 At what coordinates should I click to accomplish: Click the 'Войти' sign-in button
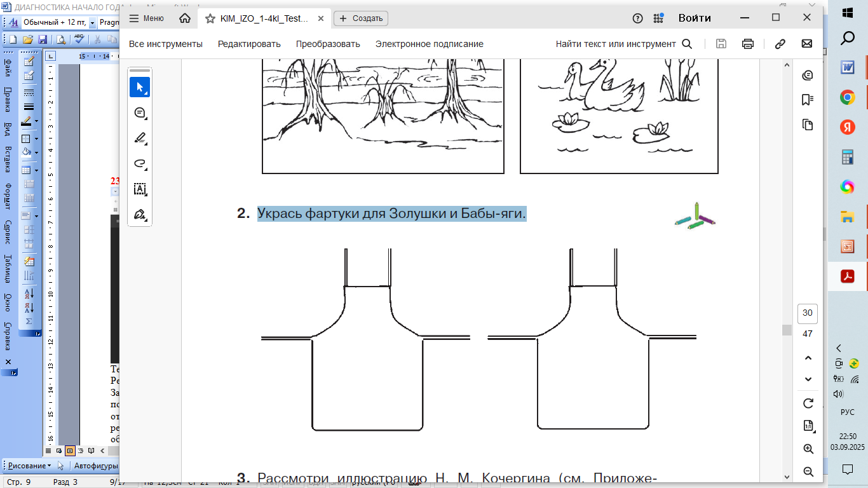click(x=694, y=18)
